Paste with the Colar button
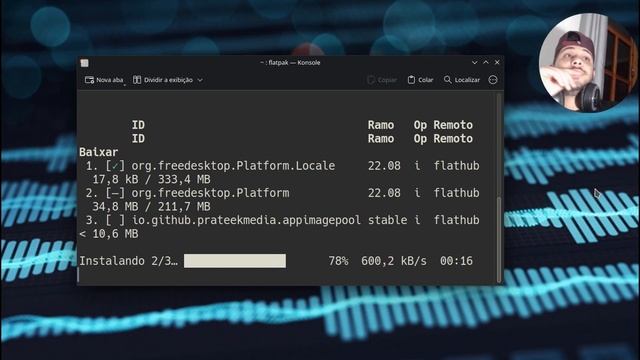Viewport: 640px width, 360px height. (420, 80)
